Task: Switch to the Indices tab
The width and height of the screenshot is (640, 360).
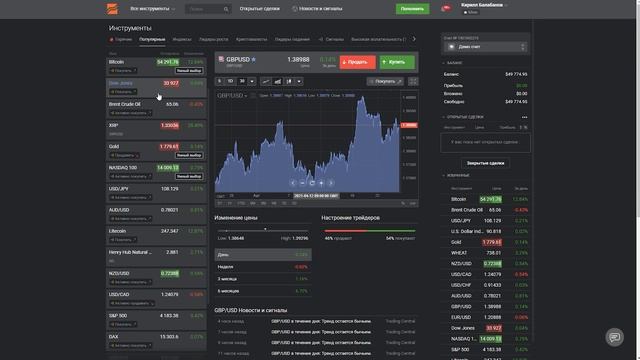Action: pos(182,40)
